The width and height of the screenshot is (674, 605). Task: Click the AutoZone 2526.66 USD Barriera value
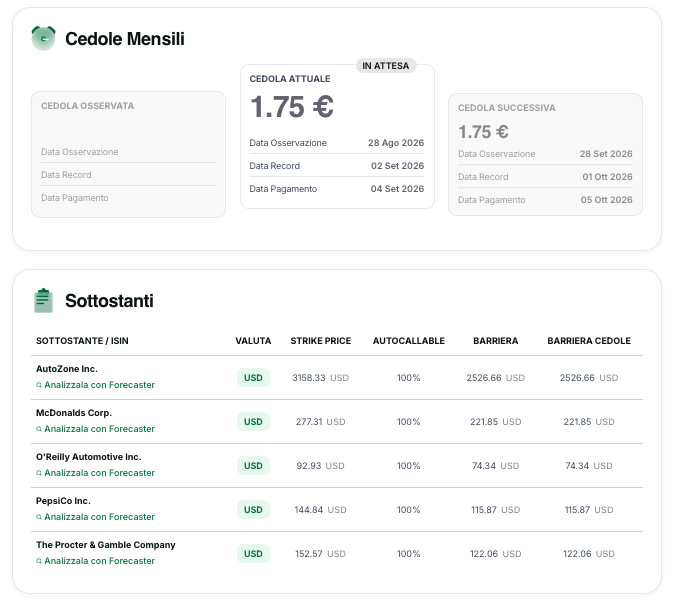(x=496, y=378)
